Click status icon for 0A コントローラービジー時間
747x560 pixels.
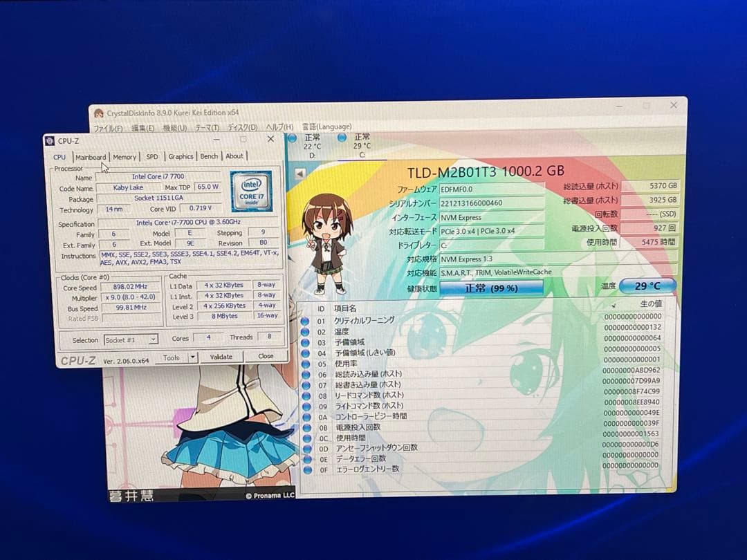click(x=307, y=417)
